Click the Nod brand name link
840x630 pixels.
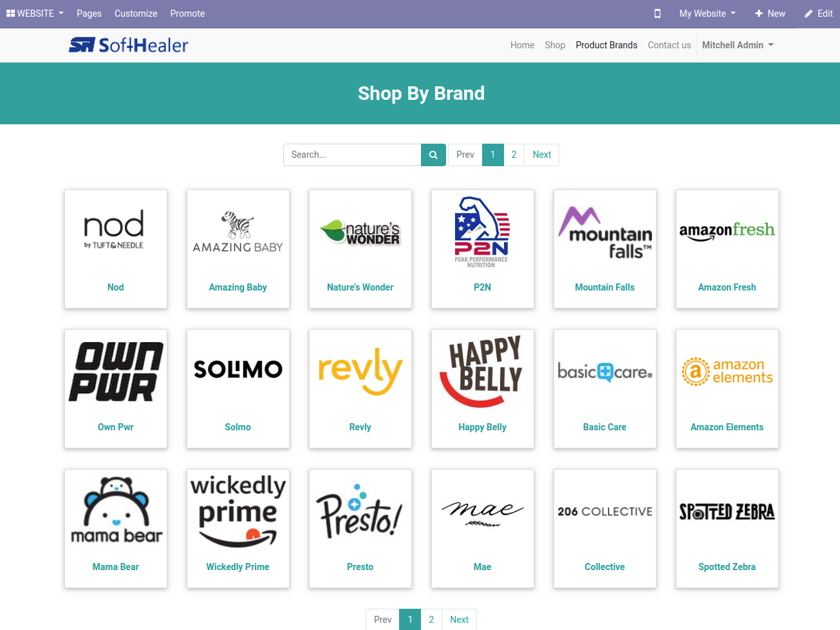click(116, 287)
